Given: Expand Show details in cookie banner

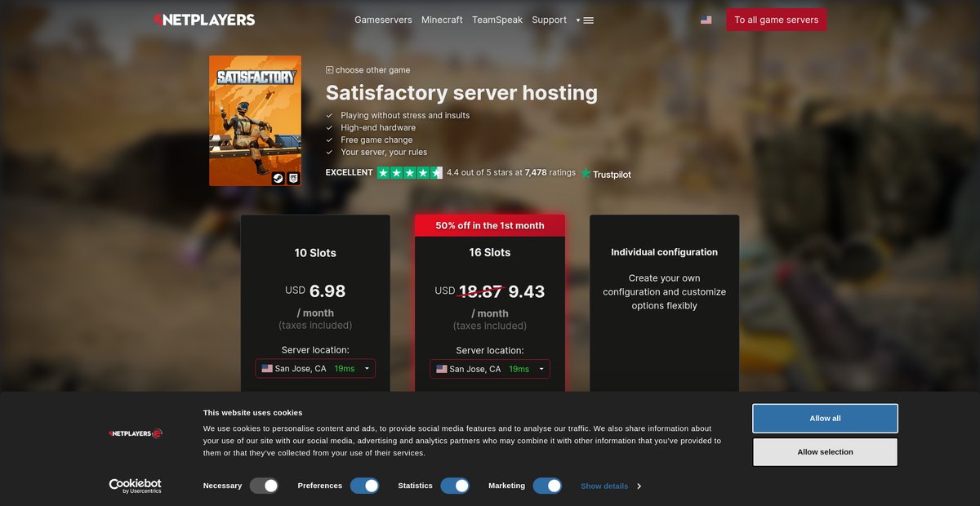Looking at the screenshot, I should [611, 486].
